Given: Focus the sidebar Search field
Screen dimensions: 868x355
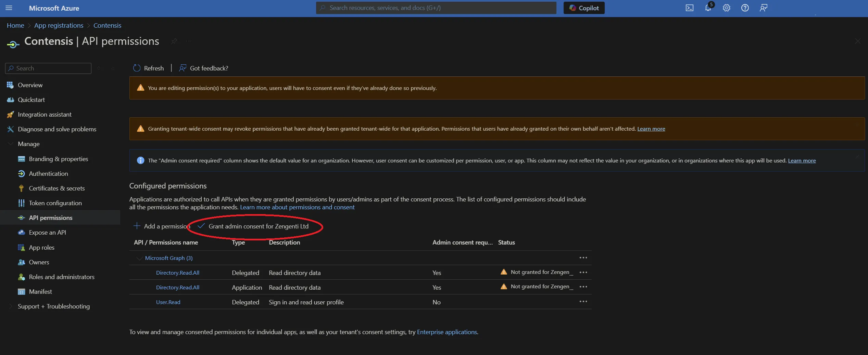Looking at the screenshot, I should (48, 68).
